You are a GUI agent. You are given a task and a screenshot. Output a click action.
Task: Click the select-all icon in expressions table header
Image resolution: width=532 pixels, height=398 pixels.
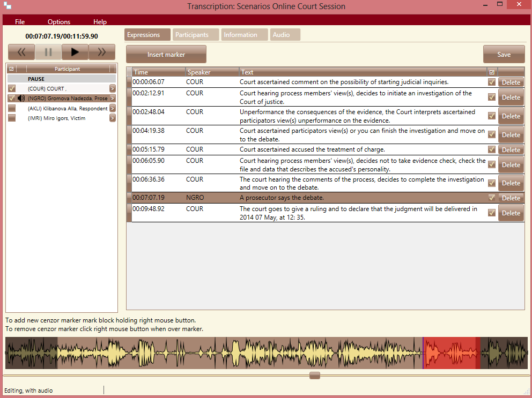pos(491,72)
